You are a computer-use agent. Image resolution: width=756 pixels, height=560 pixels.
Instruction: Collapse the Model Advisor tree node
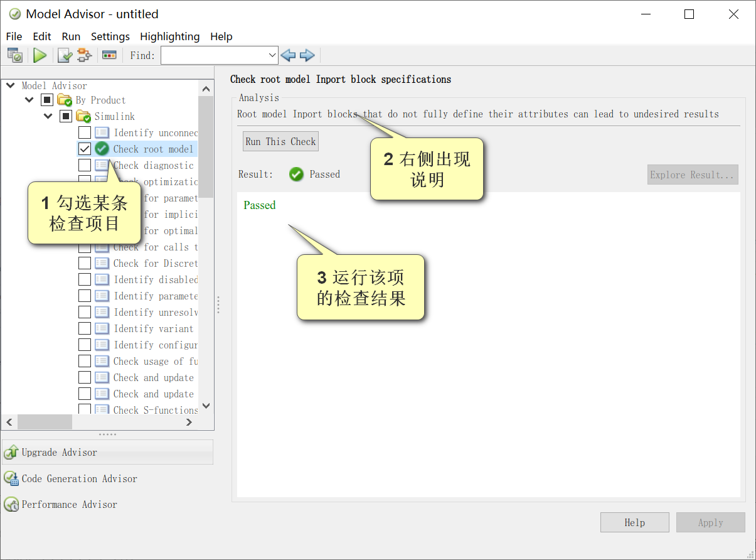coord(9,85)
